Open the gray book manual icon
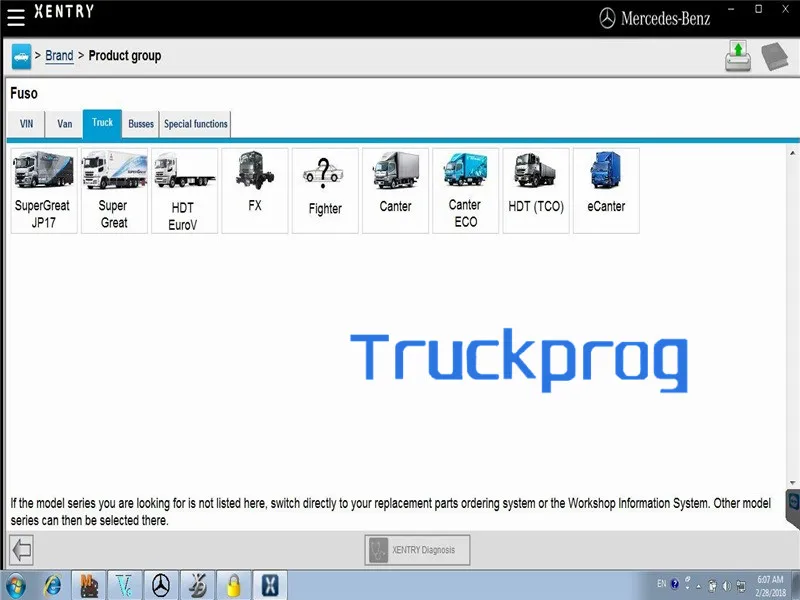This screenshot has width=800, height=600. [x=774, y=56]
